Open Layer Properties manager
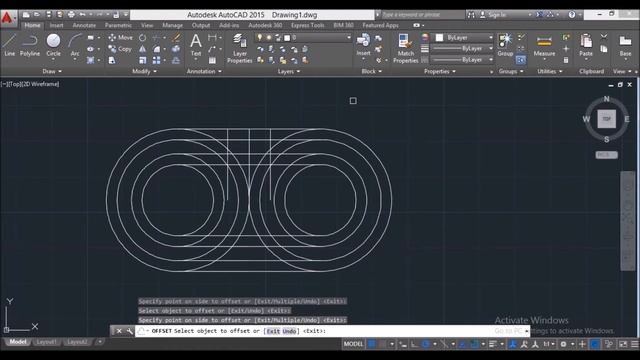 pyautogui.click(x=240, y=49)
